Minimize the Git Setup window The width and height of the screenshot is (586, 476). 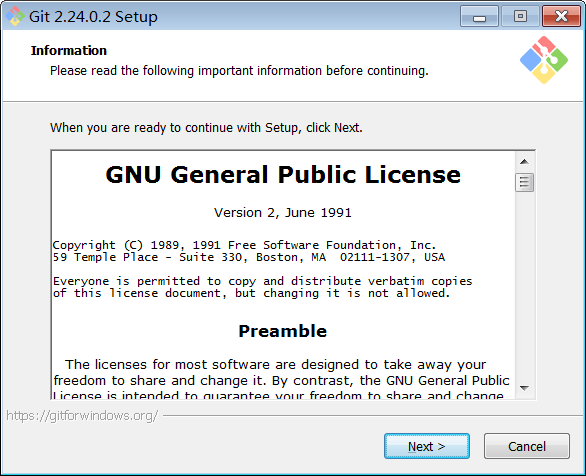(479, 16)
